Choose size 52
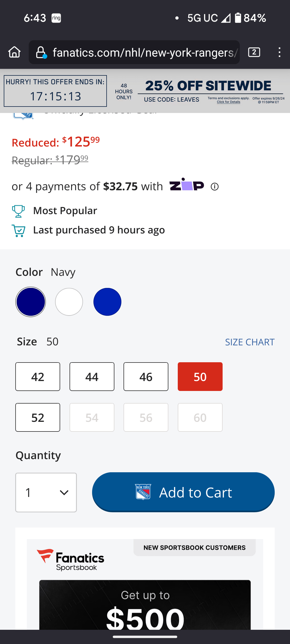Screen dimensions: 290x644 [38, 417]
